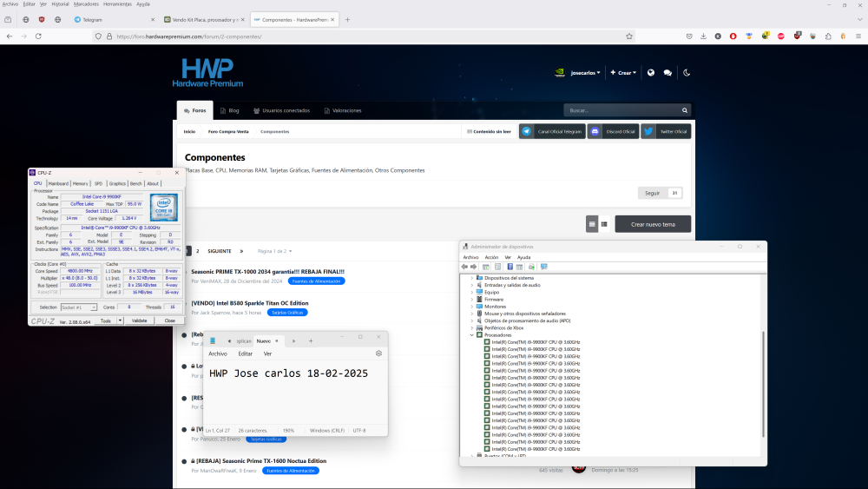
Task: Click Crear nuevo tema button
Action: coord(653,224)
